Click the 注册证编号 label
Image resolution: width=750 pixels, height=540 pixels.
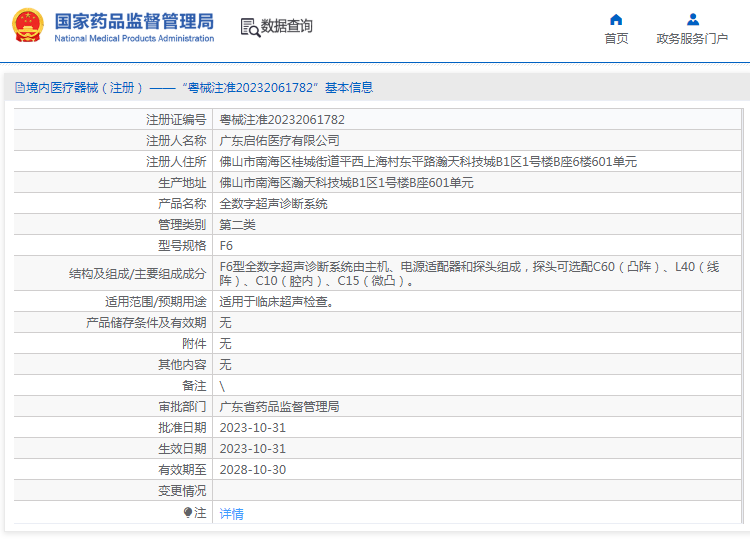[176, 120]
